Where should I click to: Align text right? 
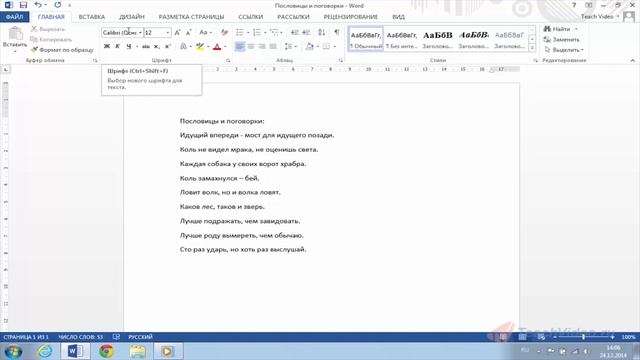tap(262, 47)
